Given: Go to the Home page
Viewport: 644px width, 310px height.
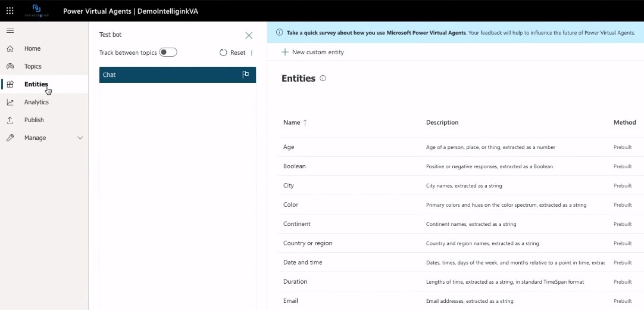Looking at the screenshot, I should (x=33, y=48).
